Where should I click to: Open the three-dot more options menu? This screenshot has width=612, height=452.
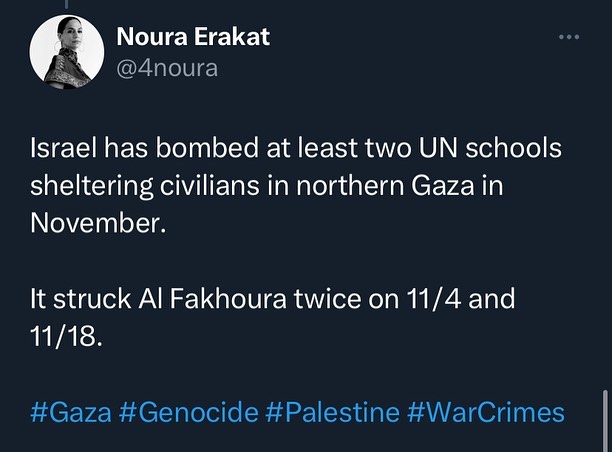point(568,38)
